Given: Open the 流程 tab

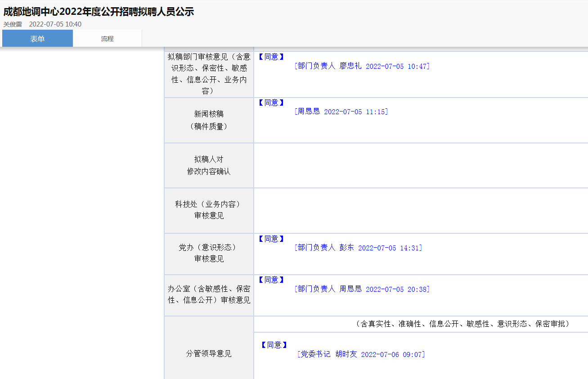Looking at the screenshot, I should tap(107, 39).
